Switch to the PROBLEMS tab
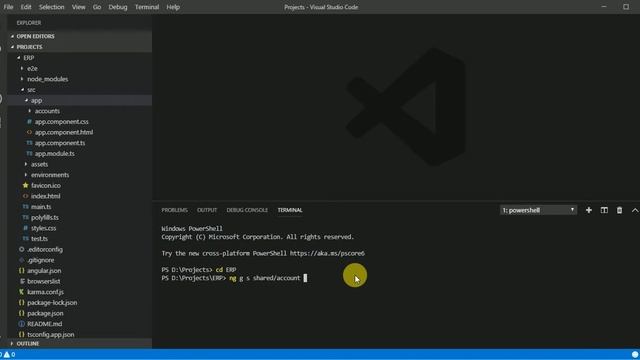Image resolution: width=640 pixels, height=360 pixels. [174, 210]
